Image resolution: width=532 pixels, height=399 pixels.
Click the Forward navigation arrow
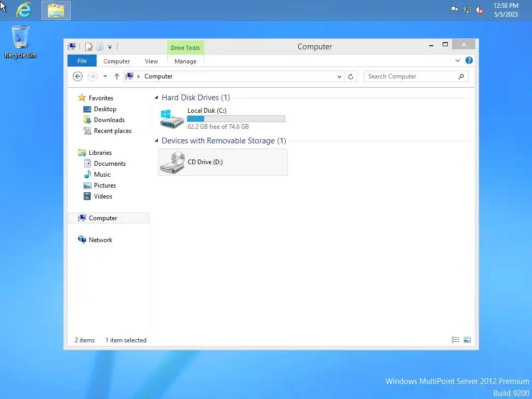pyautogui.click(x=92, y=76)
